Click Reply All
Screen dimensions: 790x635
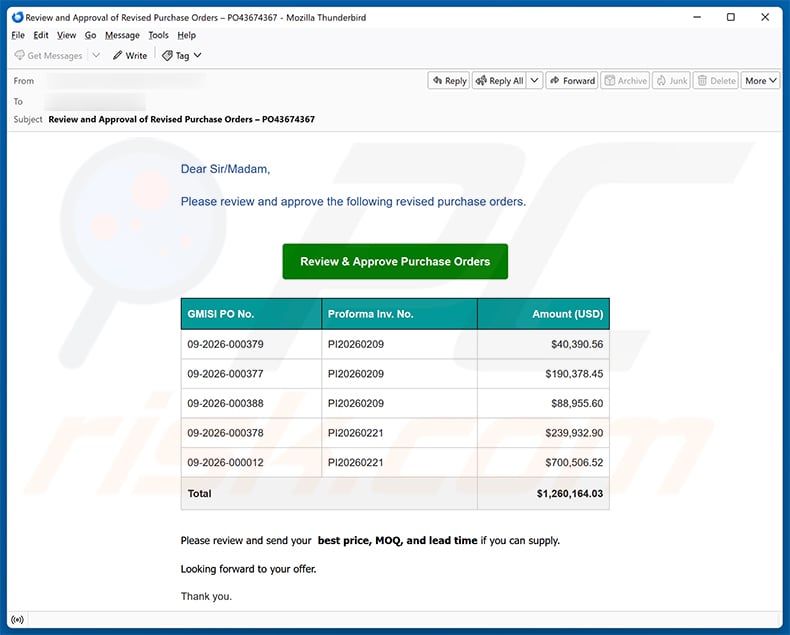point(500,81)
